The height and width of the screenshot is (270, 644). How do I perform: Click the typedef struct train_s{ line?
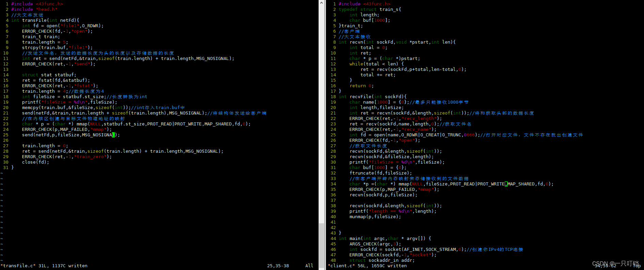370,10
